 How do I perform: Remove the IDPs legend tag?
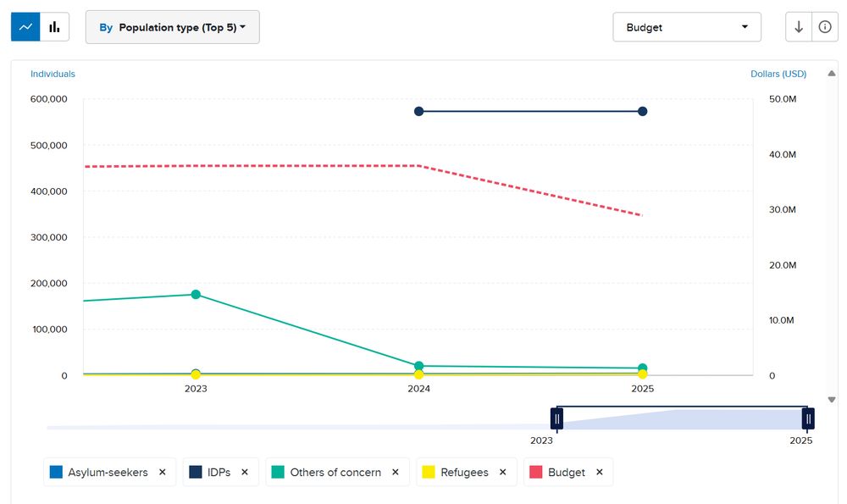pos(245,473)
